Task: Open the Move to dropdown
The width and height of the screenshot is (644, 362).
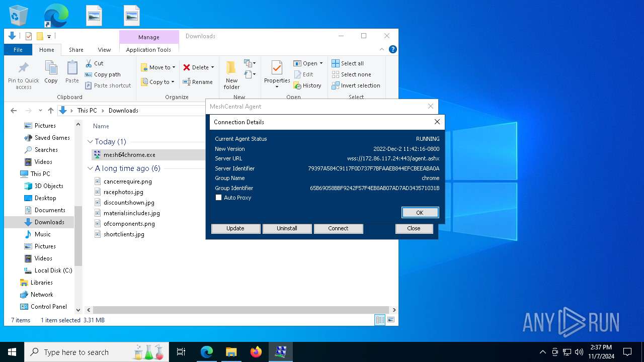Action: click(158, 67)
